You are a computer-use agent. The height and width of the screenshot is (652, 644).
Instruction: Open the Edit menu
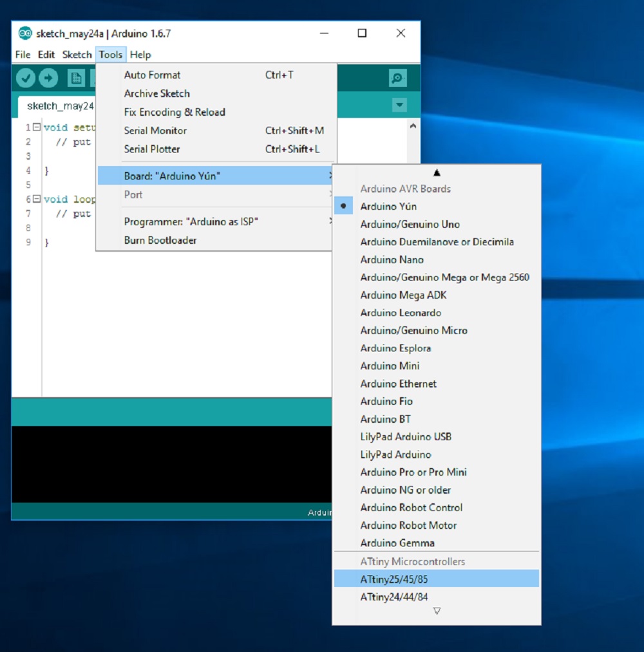click(x=46, y=55)
